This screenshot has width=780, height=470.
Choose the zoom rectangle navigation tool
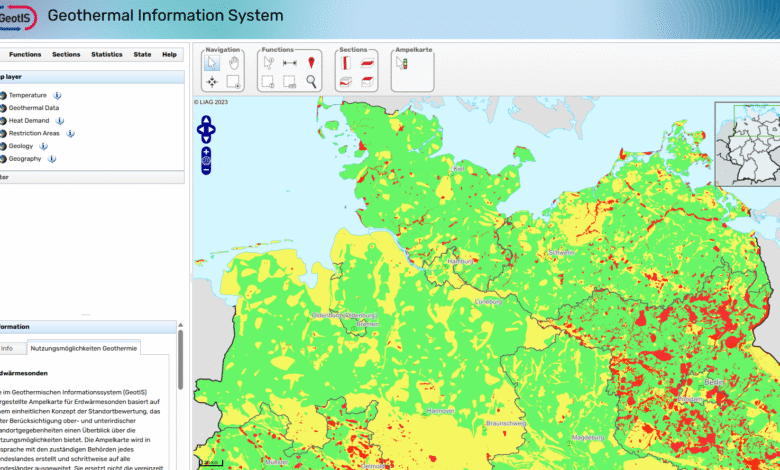click(x=233, y=82)
